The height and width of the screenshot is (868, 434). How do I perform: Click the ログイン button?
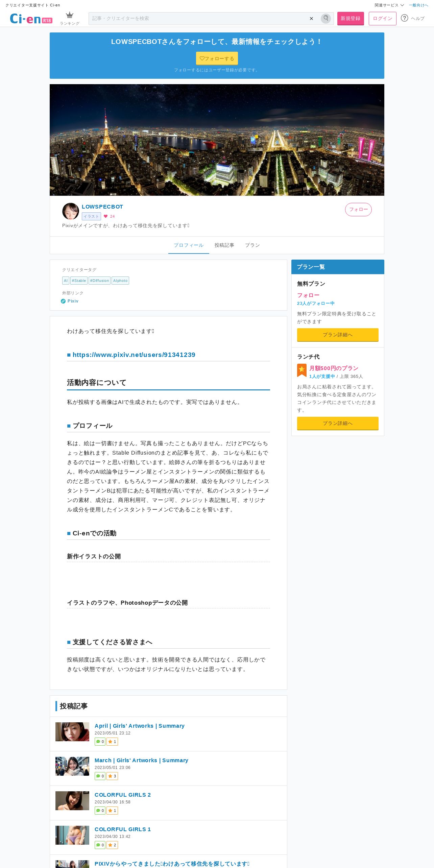[383, 19]
